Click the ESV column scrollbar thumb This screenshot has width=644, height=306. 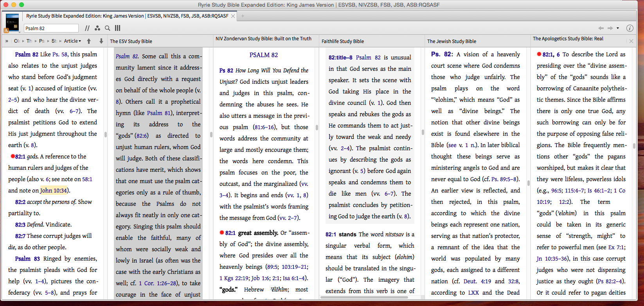[211, 134]
